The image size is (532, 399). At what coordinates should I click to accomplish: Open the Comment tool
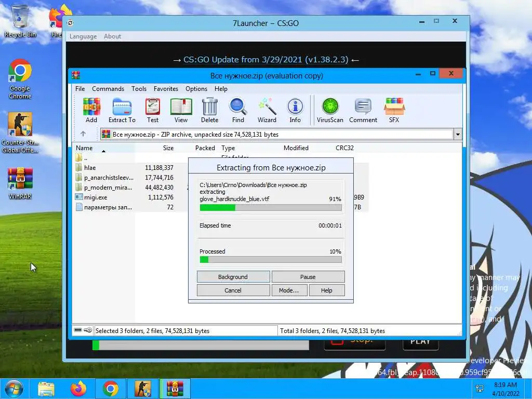[363, 110]
